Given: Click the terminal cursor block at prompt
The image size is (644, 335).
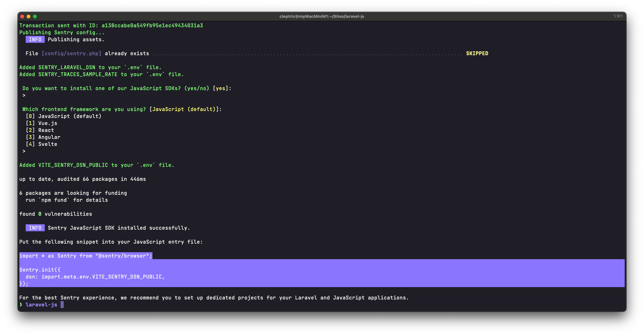Looking at the screenshot, I should point(62,305).
